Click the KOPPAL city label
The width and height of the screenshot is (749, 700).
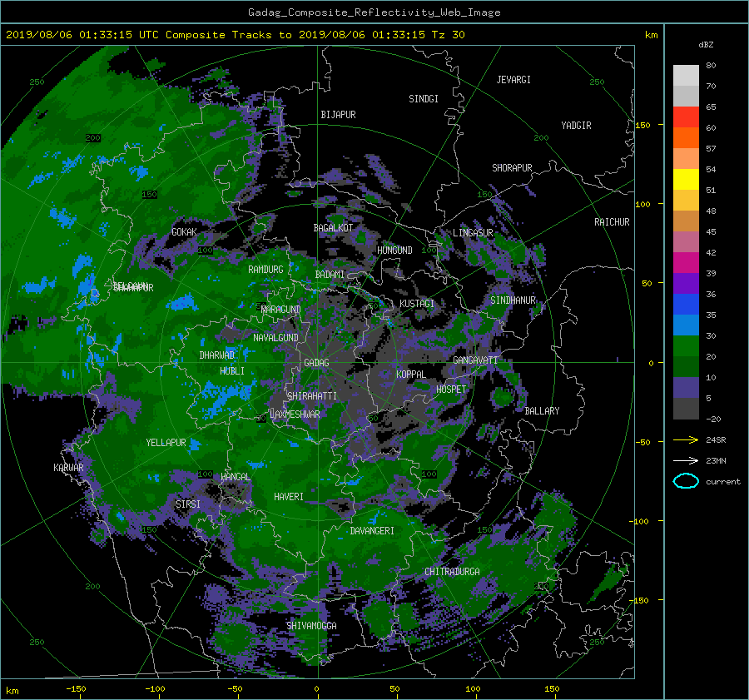[x=411, y=375]
